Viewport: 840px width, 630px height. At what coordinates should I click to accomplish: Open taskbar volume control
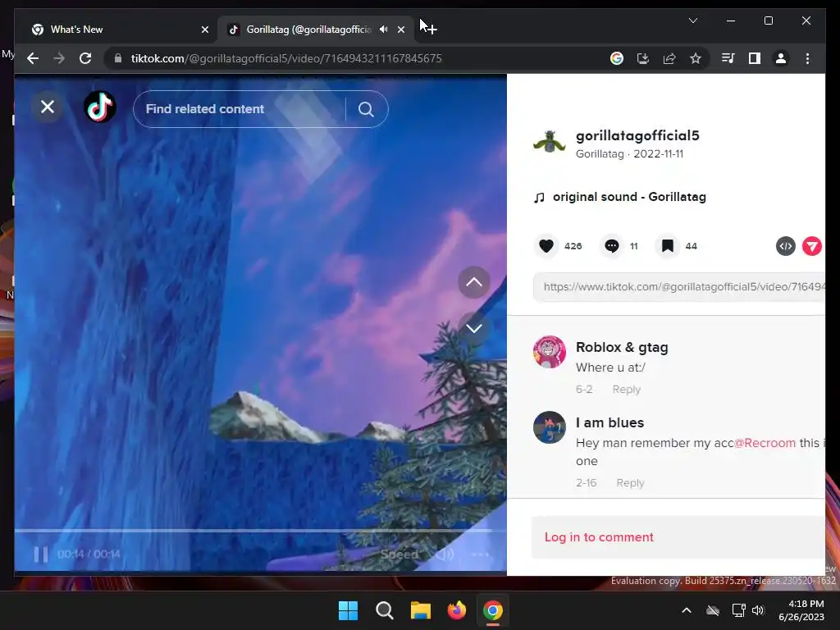coord(758,610)
